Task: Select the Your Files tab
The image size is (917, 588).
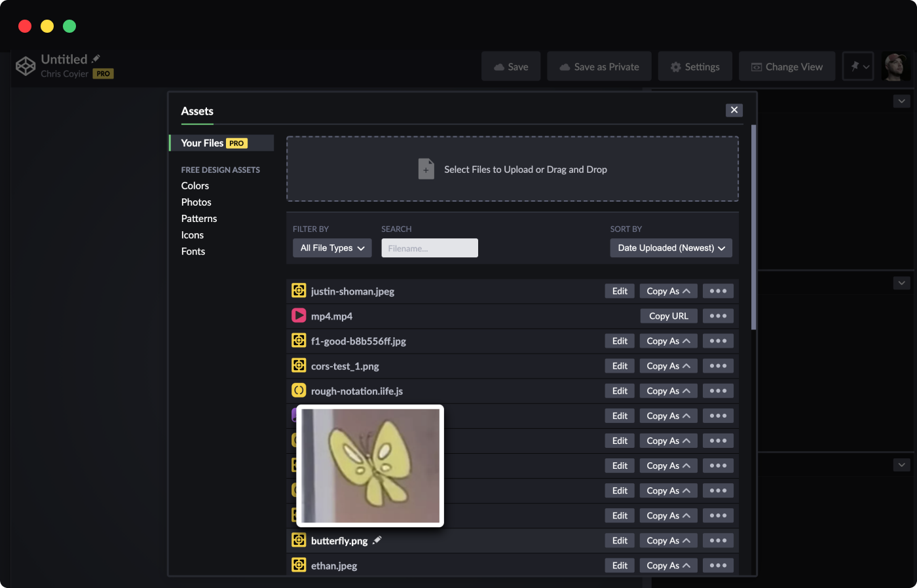Action: [x=204, y=143]
